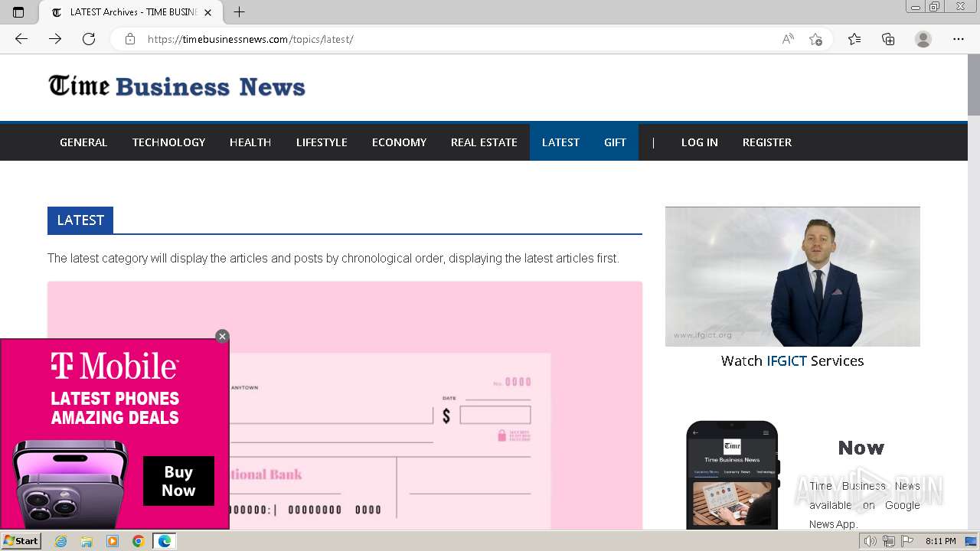Open File Explorer from taskbar

tap(87, 541)
